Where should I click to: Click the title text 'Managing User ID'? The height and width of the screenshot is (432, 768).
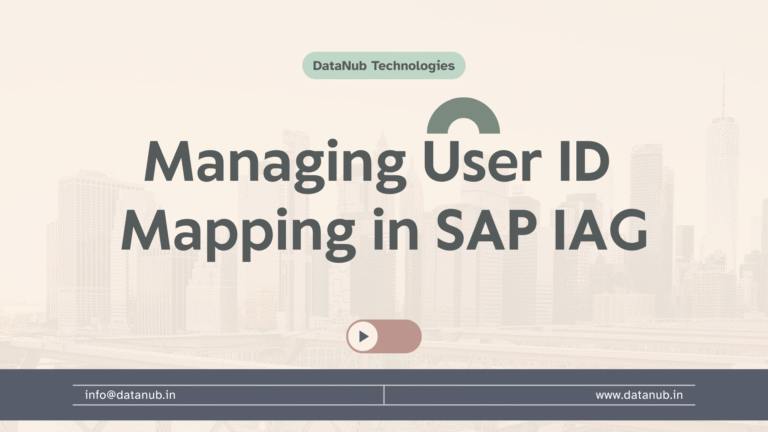[x=377, y=165]
